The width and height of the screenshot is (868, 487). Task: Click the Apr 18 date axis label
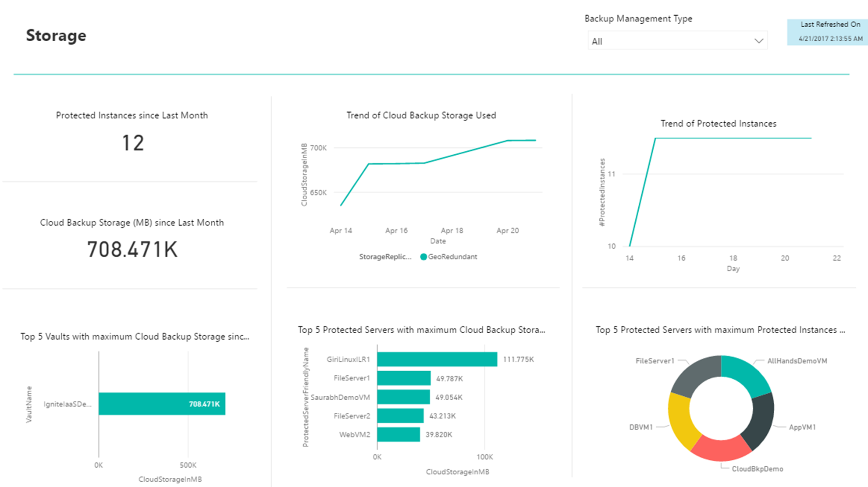[x=451, y=229]
